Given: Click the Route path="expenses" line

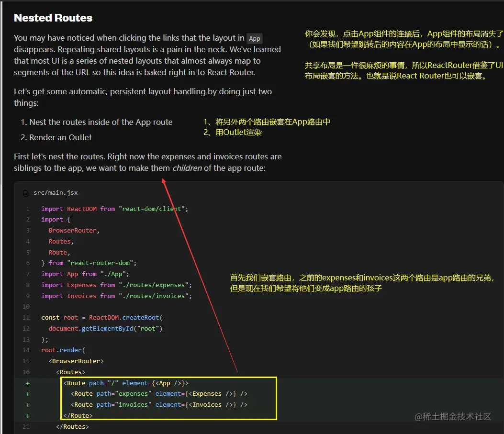Looking at the screenshot, I should pyautogui.click(x=159, y=393).
